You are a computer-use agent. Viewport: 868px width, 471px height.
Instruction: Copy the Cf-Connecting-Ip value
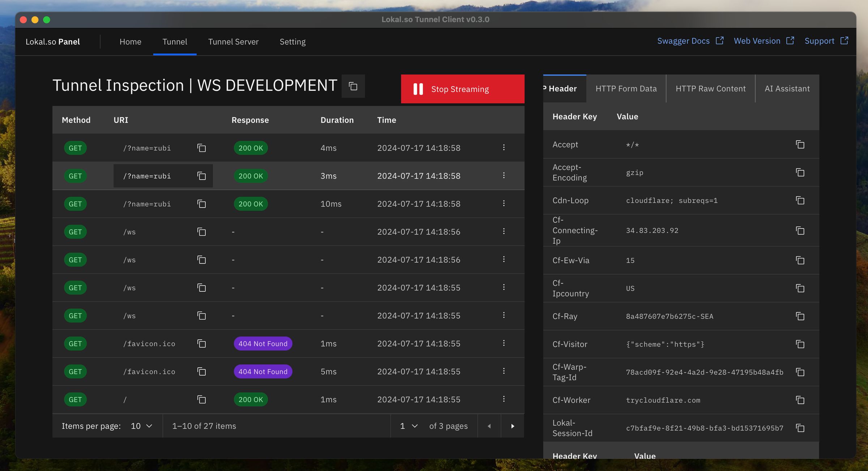click(x=800, y=231)
